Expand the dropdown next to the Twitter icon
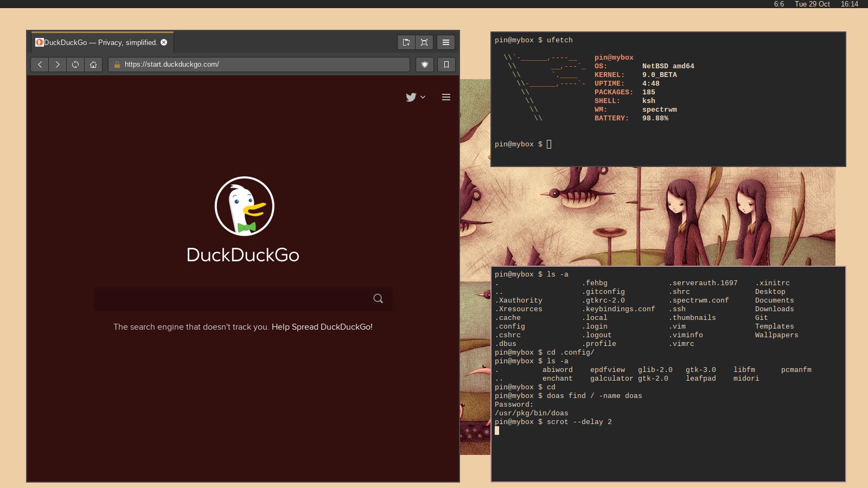868x488 pixels. pyautogui.click(x=422, y=98)
